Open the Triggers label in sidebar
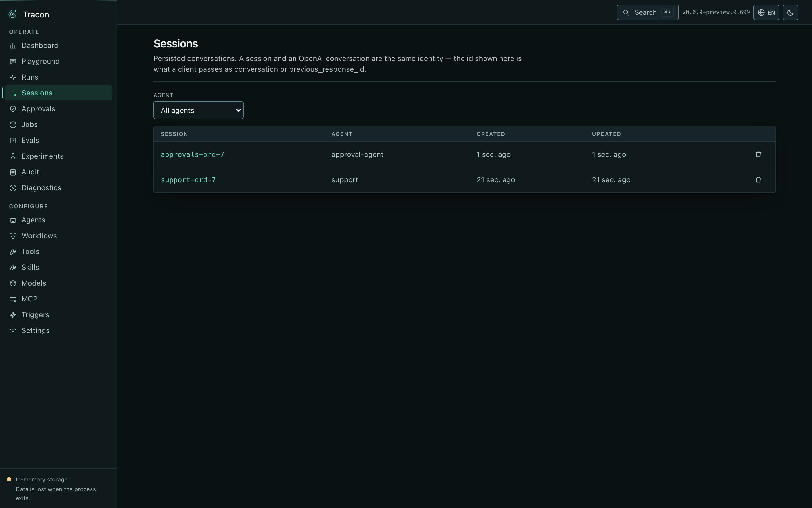812x508 pixels. 35,314
